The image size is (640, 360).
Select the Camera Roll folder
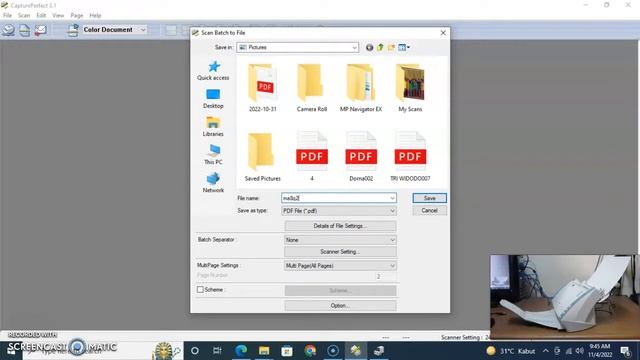click(312, 88)
